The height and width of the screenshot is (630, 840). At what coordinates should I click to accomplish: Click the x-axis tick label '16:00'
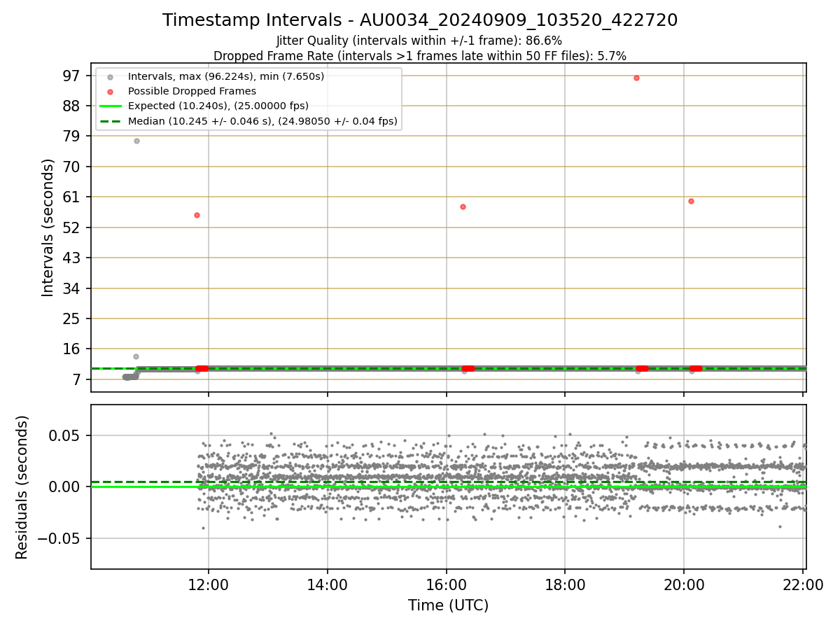pos(447,584)
